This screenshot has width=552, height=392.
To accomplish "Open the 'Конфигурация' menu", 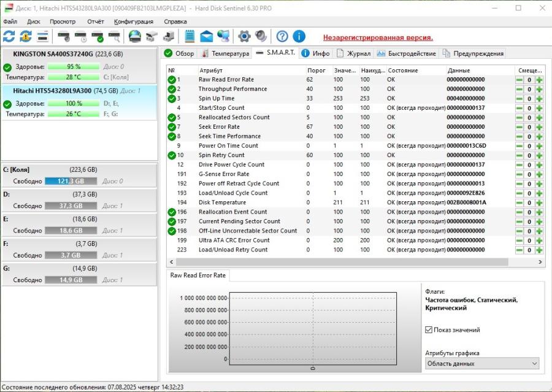I will pos(133,21).
